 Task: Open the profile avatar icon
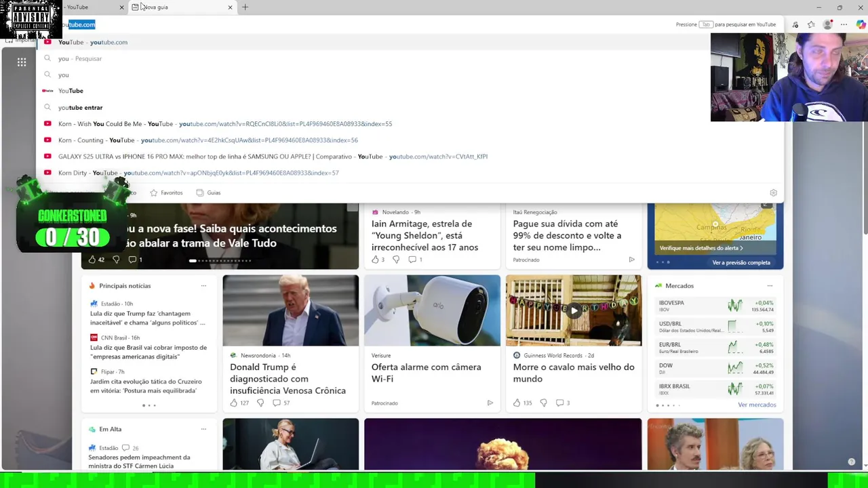coord(827,24)
